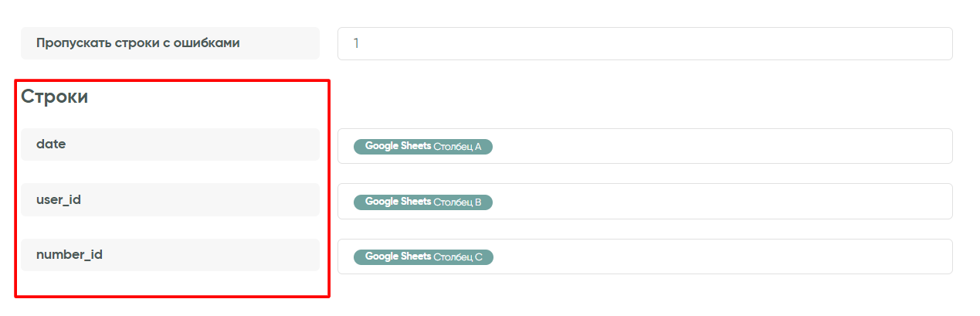Screen dimensions: 980x316
Task: Click the number 1 in the skip rows field
Action: tap(356, 43)
